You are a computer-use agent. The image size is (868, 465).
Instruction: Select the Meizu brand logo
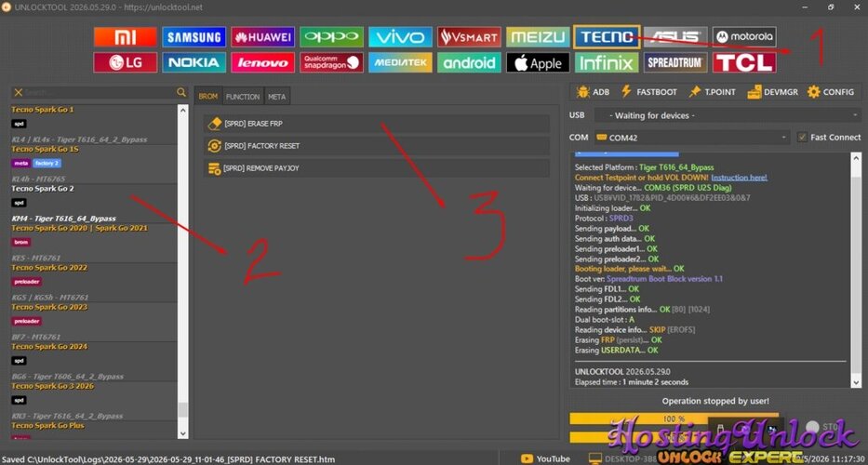[x=538, y=37]
